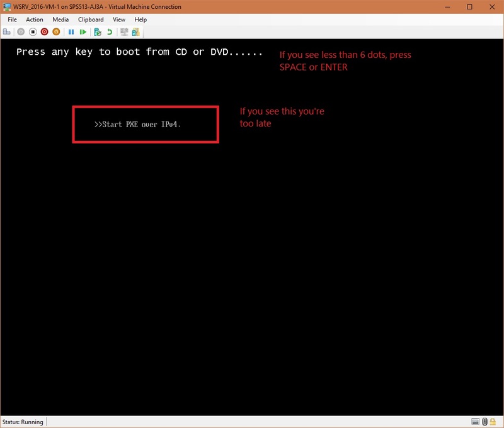Open the Help menu
The height and width of the screenshot is (428, 504).
140,20
